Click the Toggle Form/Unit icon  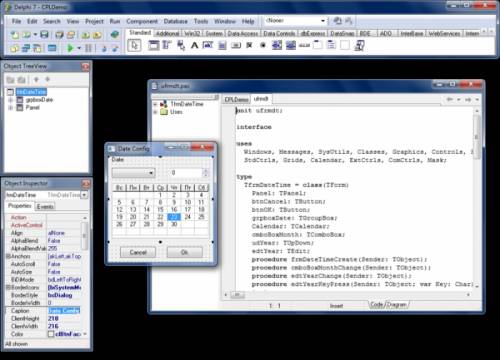coord(37,48)
